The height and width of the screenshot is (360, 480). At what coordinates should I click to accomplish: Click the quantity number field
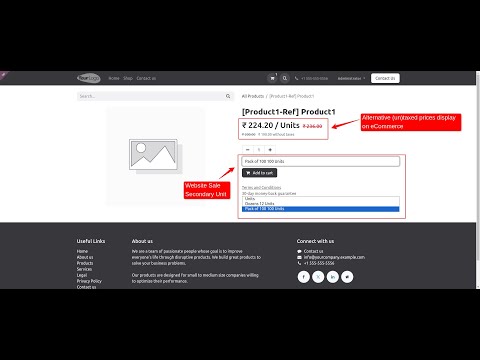(259, 150)
